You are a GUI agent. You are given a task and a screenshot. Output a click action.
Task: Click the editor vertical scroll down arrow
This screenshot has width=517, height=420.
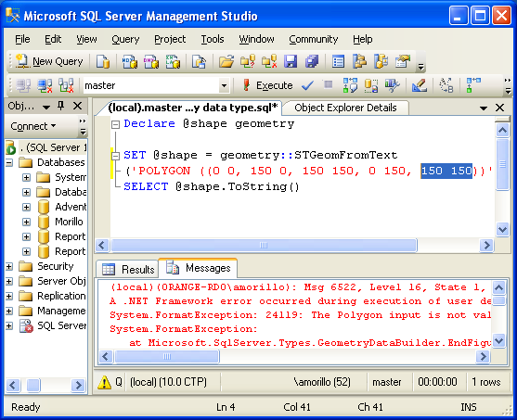pyautogui.click(x=502, y=229)
